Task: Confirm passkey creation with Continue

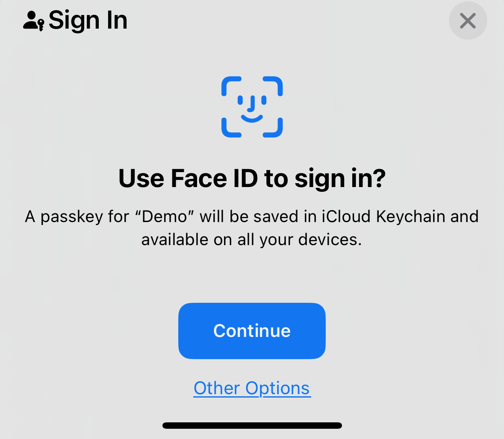Action: pos(252,331)
